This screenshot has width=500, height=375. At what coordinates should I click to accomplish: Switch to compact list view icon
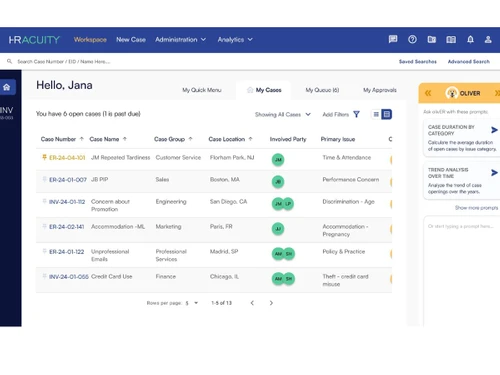[x=376, y=114]
